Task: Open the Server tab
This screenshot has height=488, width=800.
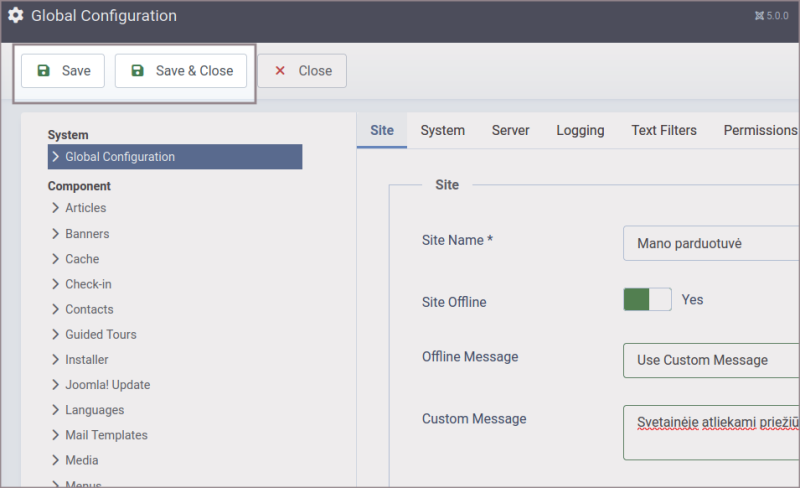Action: click(x=510, y=130)
